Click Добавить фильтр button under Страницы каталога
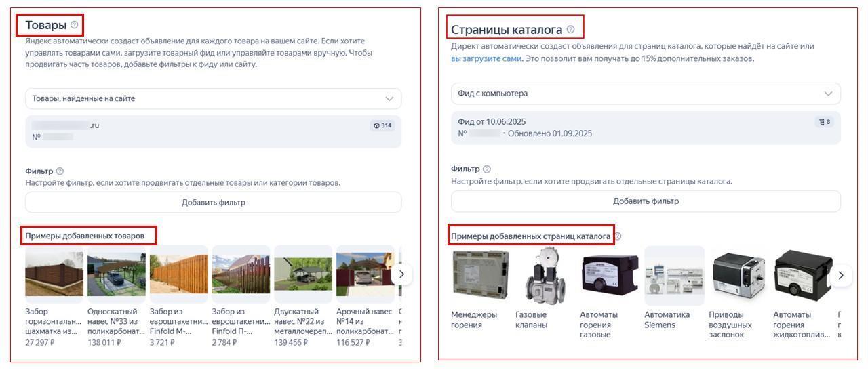Viewport: 868px width, 374px height. pyautogui.click(x=646, y=201)
